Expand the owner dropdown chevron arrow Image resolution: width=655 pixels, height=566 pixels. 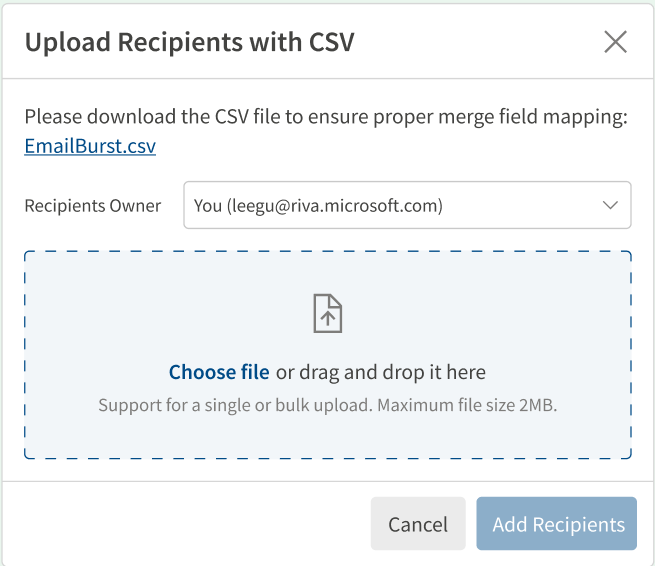tap(610, 205)
